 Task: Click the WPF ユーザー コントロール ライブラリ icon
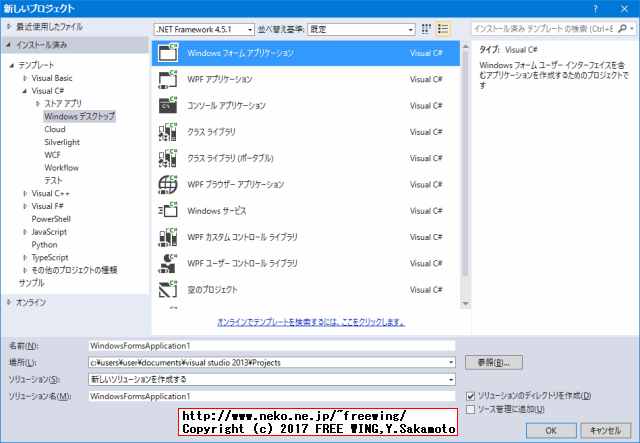[x=168, y=263]
